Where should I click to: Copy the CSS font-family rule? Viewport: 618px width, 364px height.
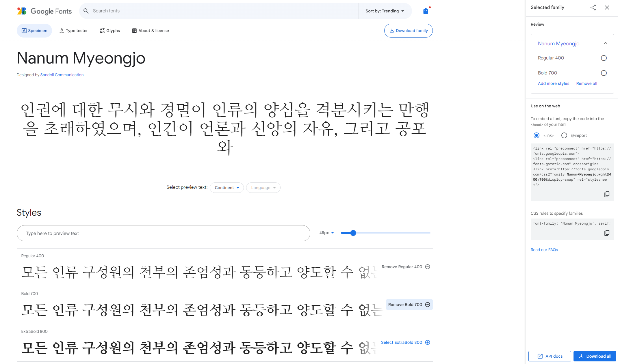607,233
